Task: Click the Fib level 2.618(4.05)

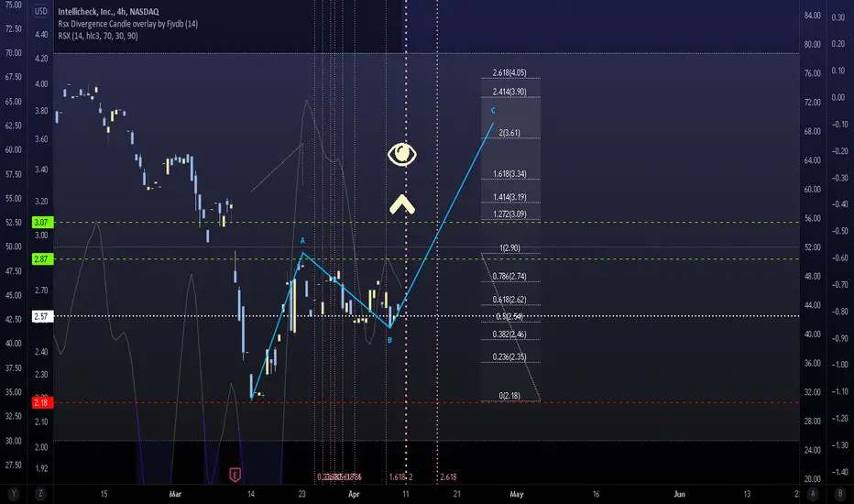Action: [509, 72]
